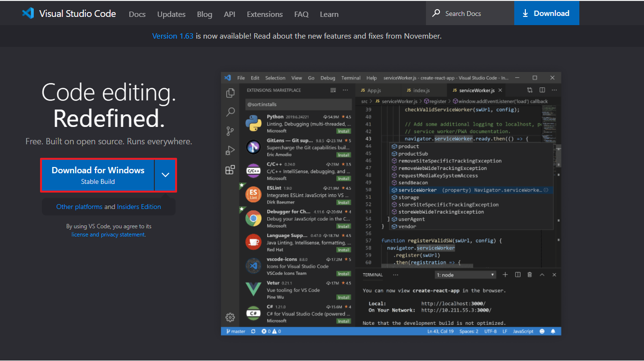The width and height of the screenshot is (644, 361).
Task: Click the ESLint extension icon
Action: (253, 194)
